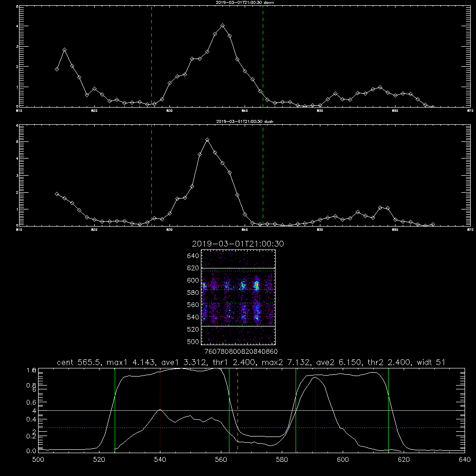Click the red dotted line near 591 in bottom plot
476x476 pixels.
(316, 410)
